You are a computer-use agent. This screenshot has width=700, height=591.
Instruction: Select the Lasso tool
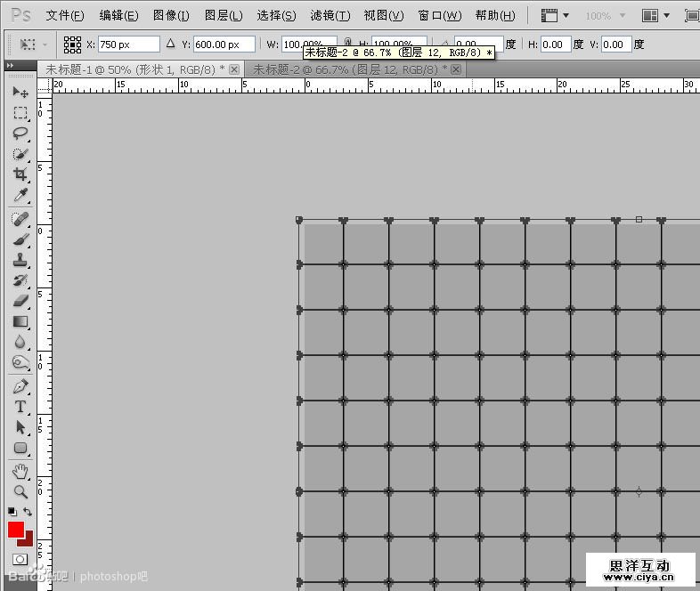20,134
